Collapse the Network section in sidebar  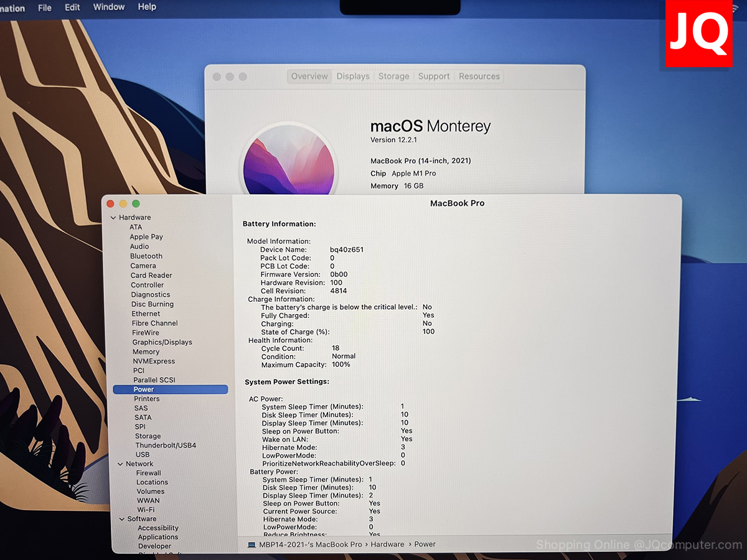click(x=120, y=464)
